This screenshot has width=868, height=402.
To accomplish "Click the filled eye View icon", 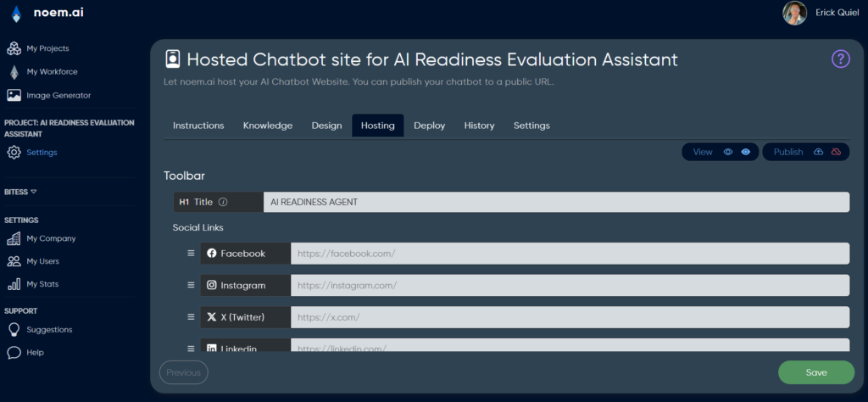I will (x=746, y=153).
